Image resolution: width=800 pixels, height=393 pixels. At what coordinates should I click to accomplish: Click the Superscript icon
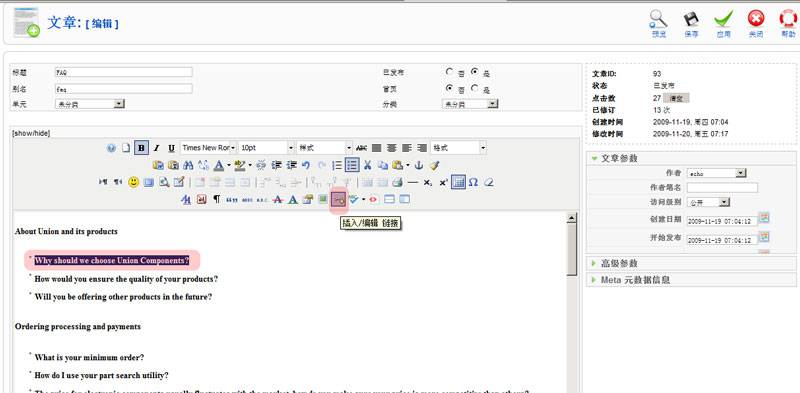pos(443,182)
